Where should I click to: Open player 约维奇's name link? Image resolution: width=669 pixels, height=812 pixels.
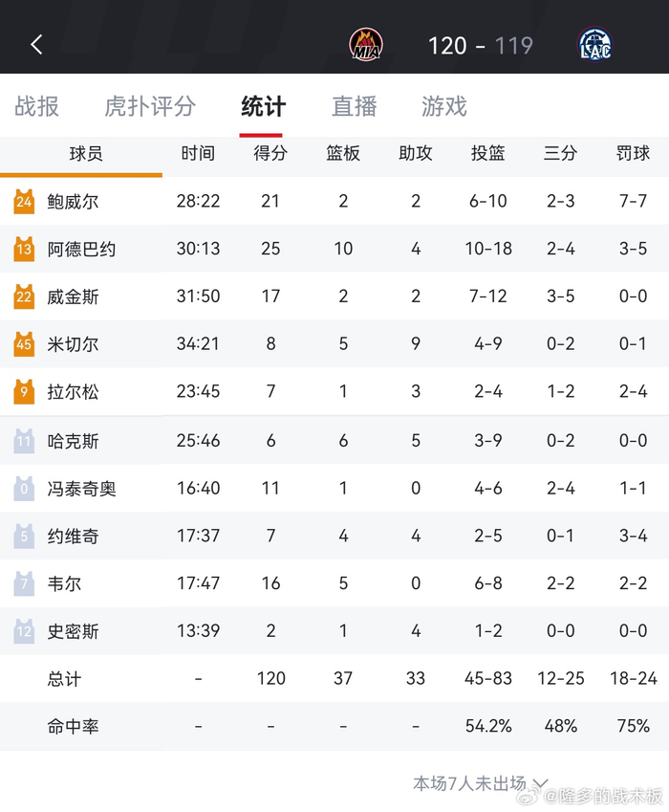coord(73,536)
